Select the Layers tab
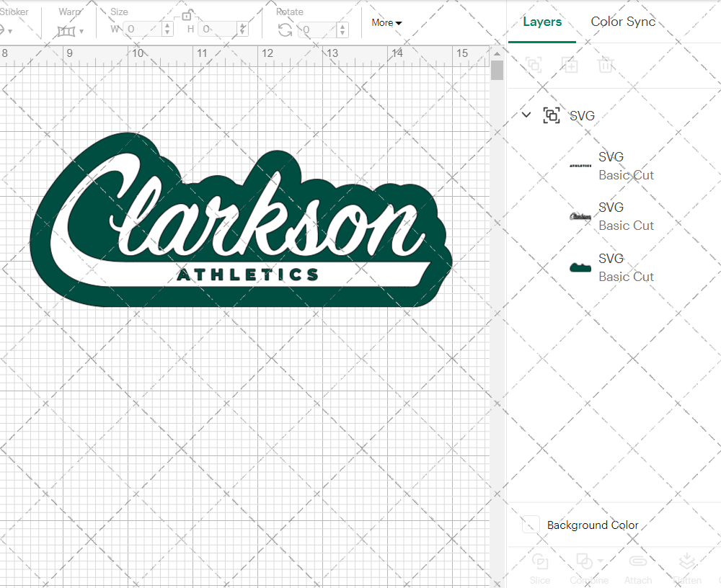Screen dimensions: 721x588 542,22
